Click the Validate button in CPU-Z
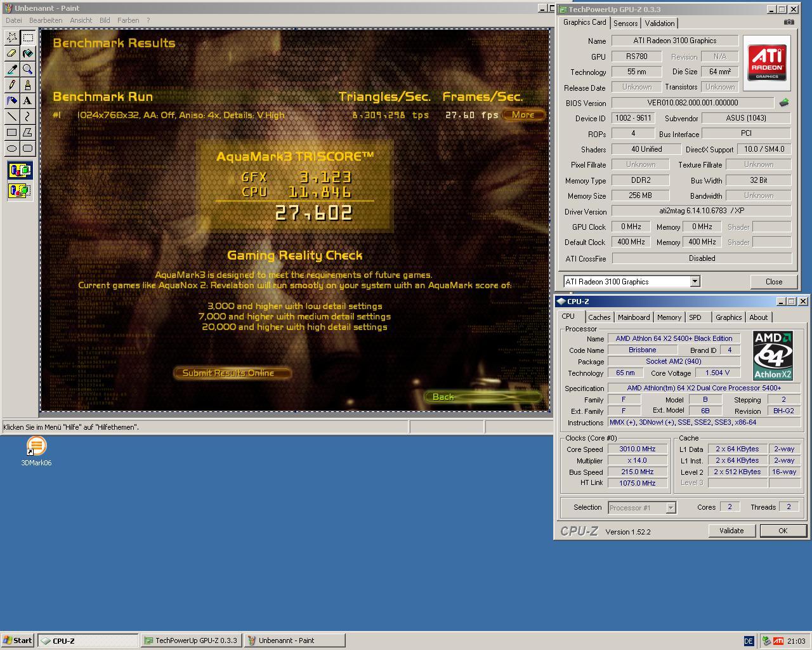The image size is (812, 650). pos(731,531)
